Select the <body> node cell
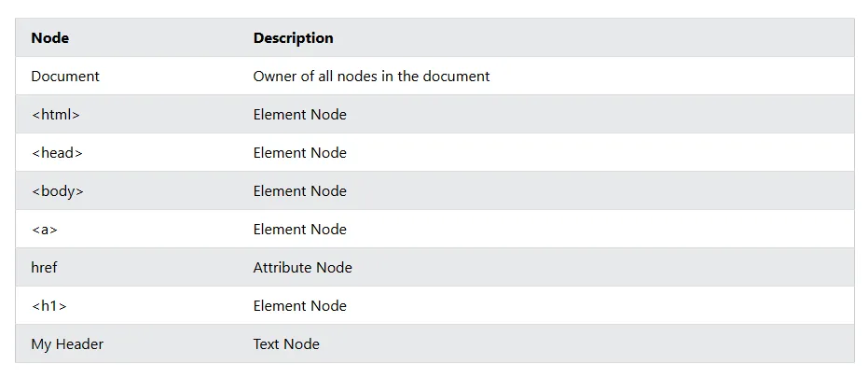 pyautogui.click(x=57, y=191)
